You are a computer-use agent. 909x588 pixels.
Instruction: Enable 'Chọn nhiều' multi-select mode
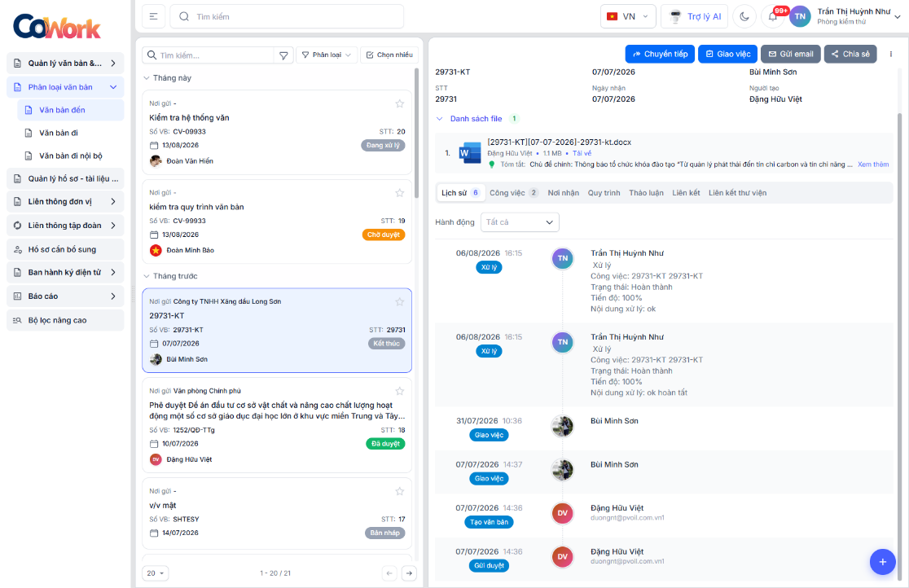[389, 55]
